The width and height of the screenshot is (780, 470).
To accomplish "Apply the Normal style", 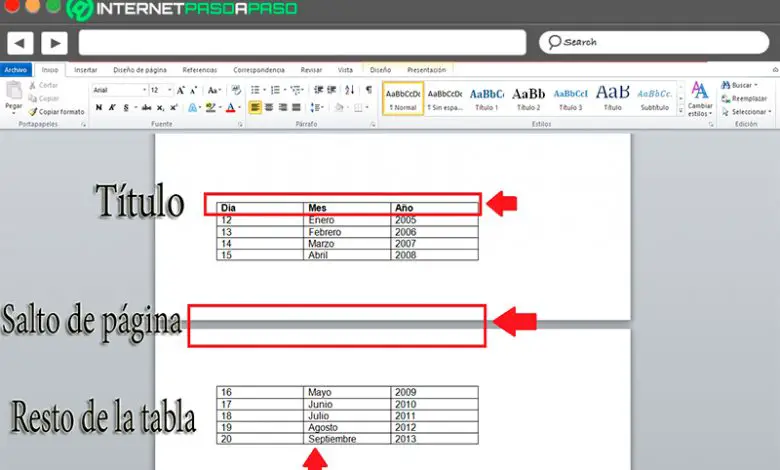I will tap(403, 98).
